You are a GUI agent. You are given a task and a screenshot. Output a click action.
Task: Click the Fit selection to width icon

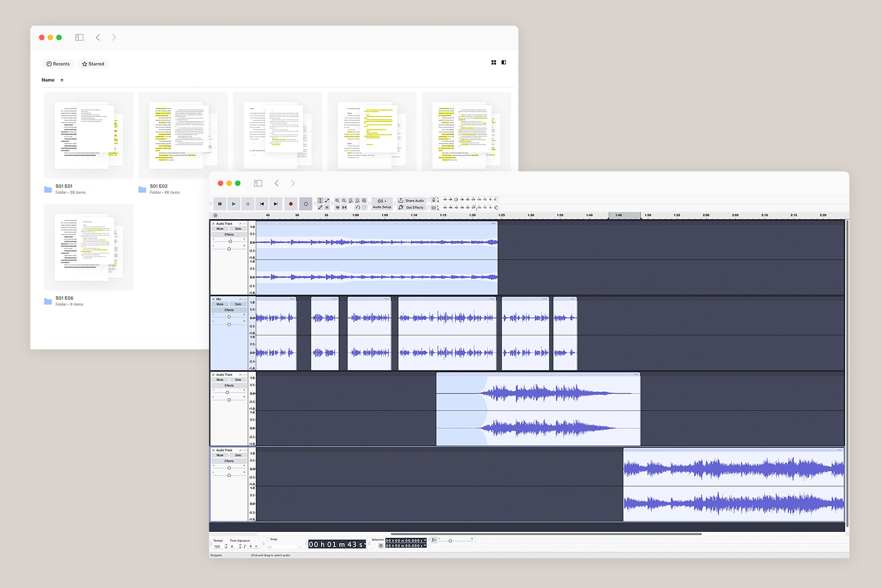click(x=351, y=200)
